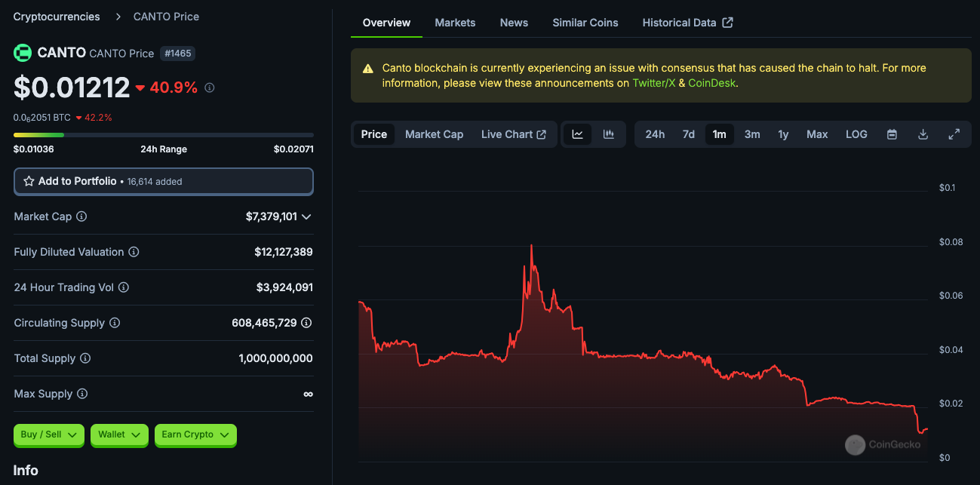Click the #1465 rank badge
980x485 pixels.
177,54
